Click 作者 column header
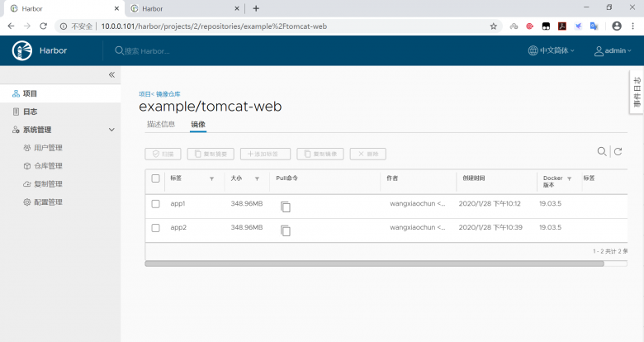This screenshot has height=342, width=644. 392,178
